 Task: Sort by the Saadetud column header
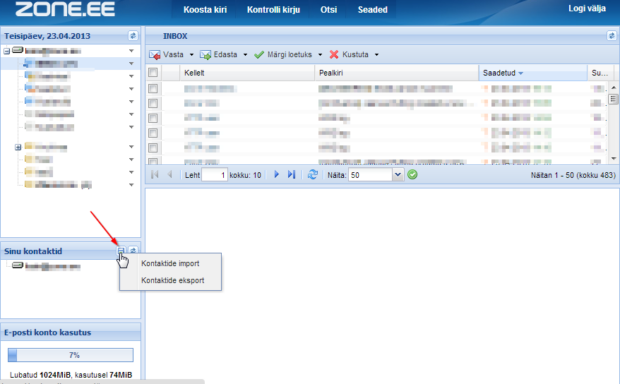tap(533, 73)
